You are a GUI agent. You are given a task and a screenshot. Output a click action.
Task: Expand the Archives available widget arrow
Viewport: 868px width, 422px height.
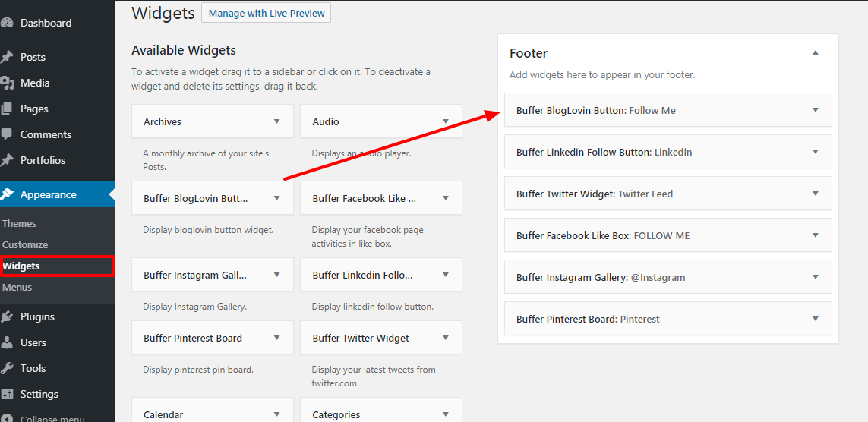[276, 121]
